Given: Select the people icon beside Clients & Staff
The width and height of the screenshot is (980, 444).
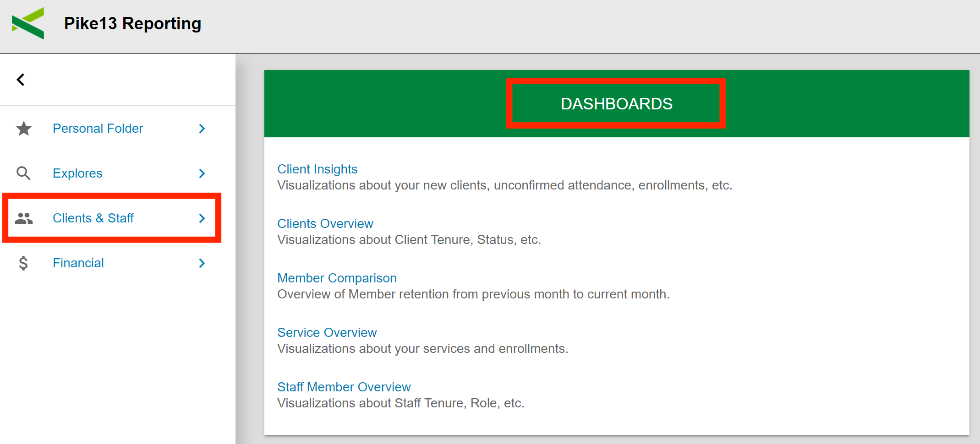Looking at the screenshot, I should click(x=24, y=218).
